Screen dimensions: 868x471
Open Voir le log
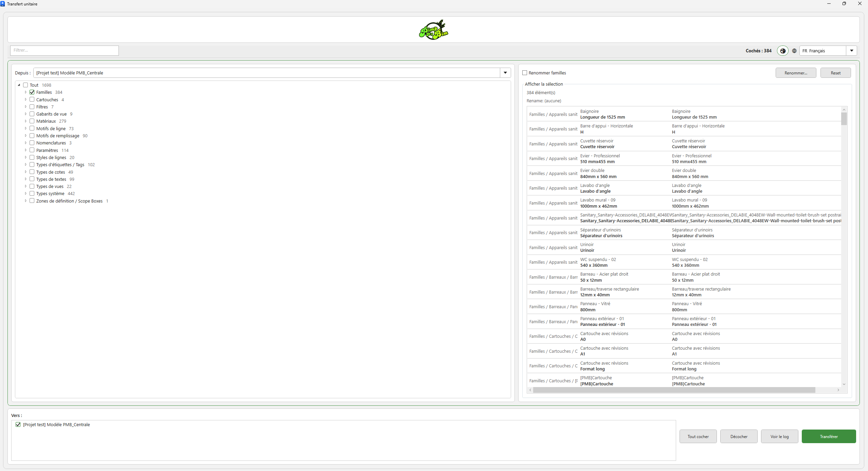tap(779, 436)
